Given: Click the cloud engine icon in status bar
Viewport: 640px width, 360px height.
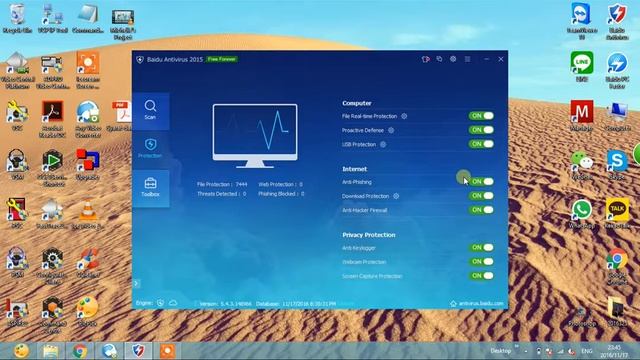Looking at the screenshot, I should [x=173, y=303].
